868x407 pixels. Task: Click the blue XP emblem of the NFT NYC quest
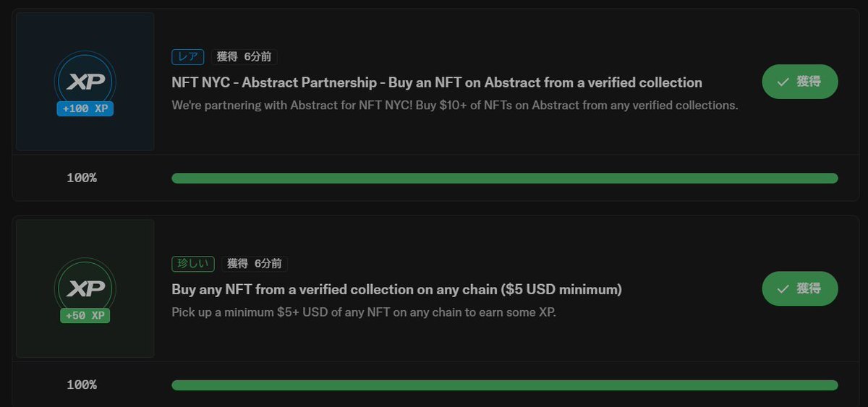click(85, 81)
